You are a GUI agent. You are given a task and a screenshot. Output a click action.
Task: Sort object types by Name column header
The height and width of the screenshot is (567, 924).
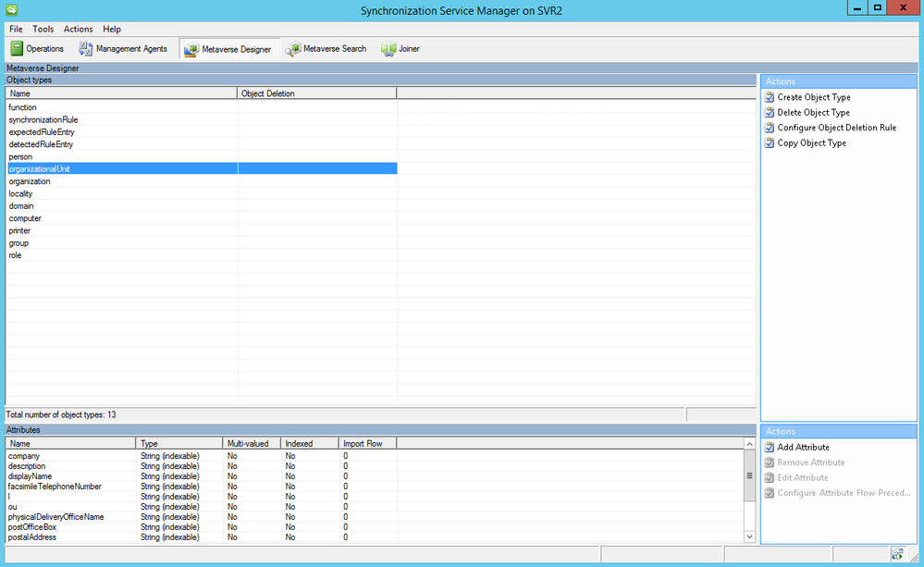(121, 93)
